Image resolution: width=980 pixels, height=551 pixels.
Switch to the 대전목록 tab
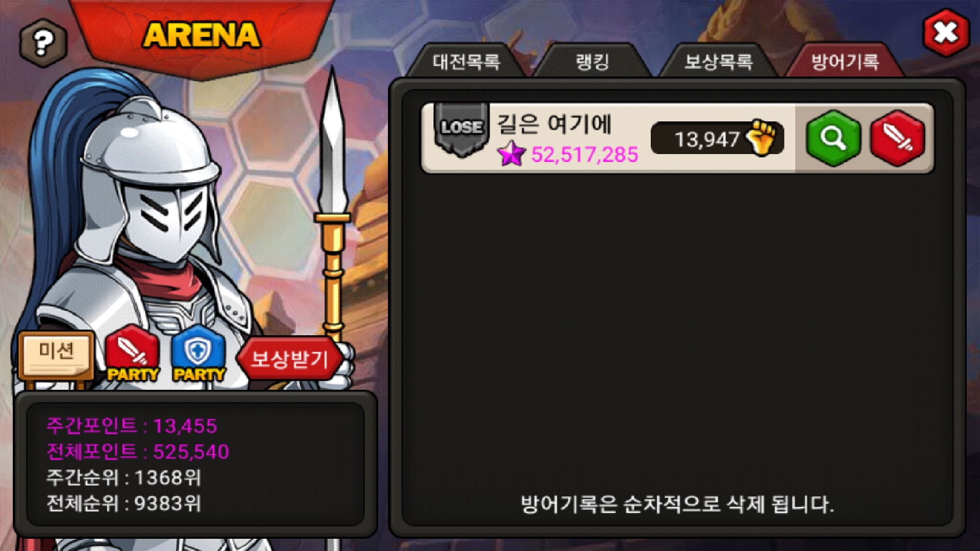pyautogui.click(x=465, y=62)
